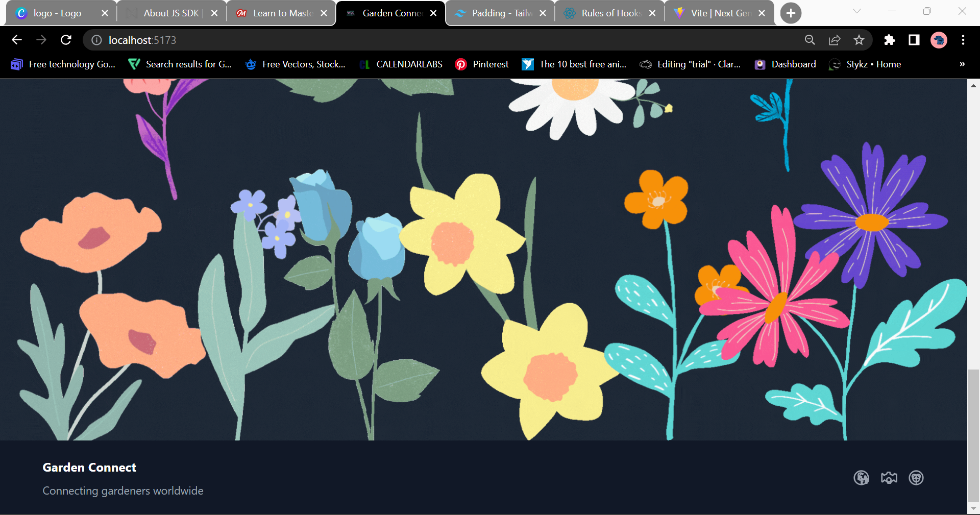Open the side panel icon

click(914, 40)
